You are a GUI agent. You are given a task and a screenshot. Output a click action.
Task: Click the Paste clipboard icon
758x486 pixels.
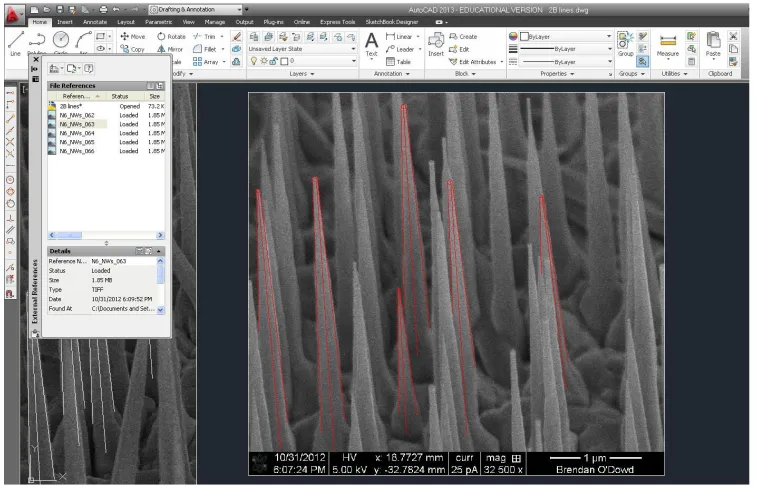[713, 44]
